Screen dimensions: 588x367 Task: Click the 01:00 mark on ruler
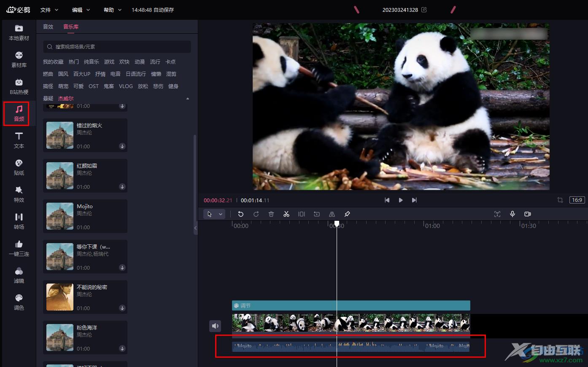pos(432,226)
